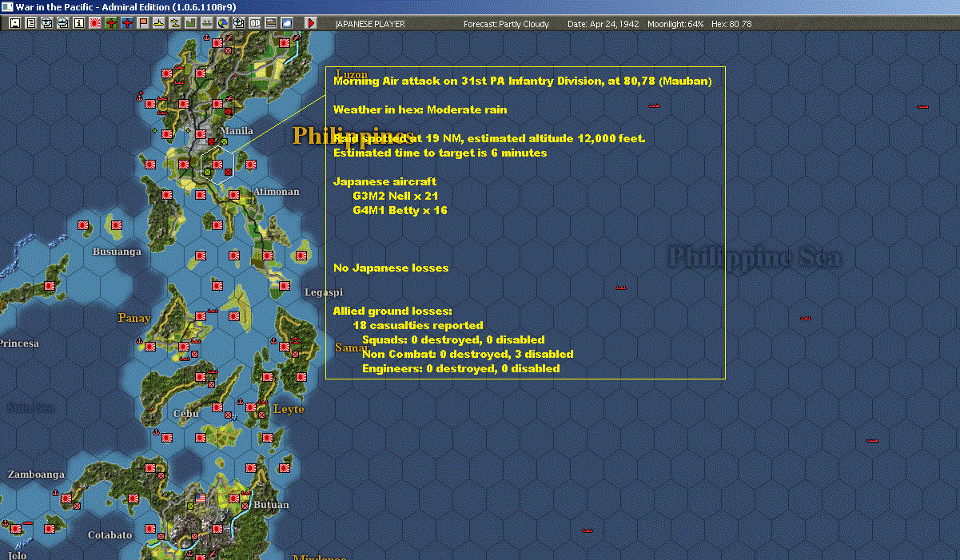
Task: Select the red plane on green icon
Action: click(x=110, y=23)
